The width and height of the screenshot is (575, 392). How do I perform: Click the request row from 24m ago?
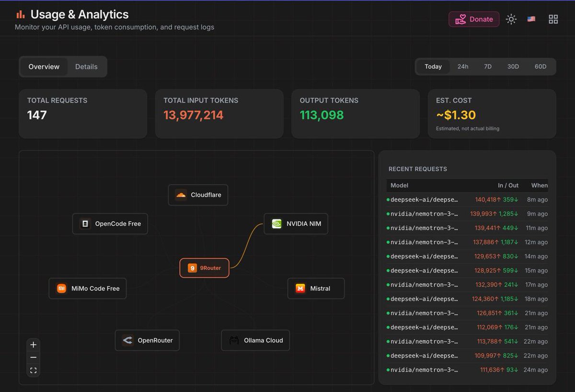pos(467,370)
